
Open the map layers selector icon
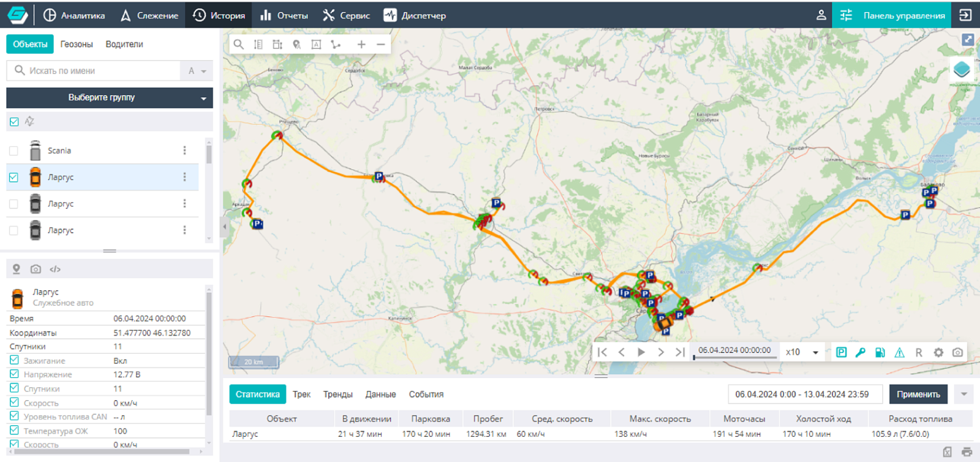pyautogui.click(x=962, y=69)
